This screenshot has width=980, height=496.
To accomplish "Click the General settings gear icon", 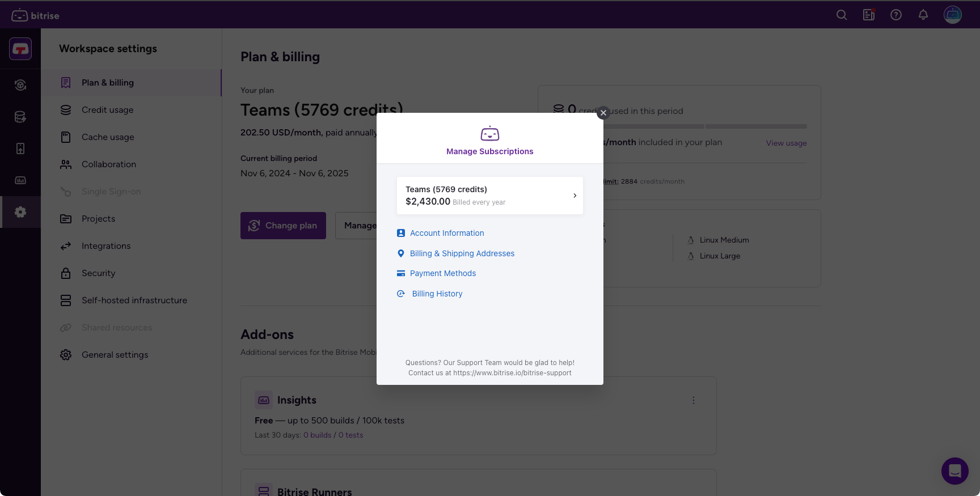I will (66, 355).
